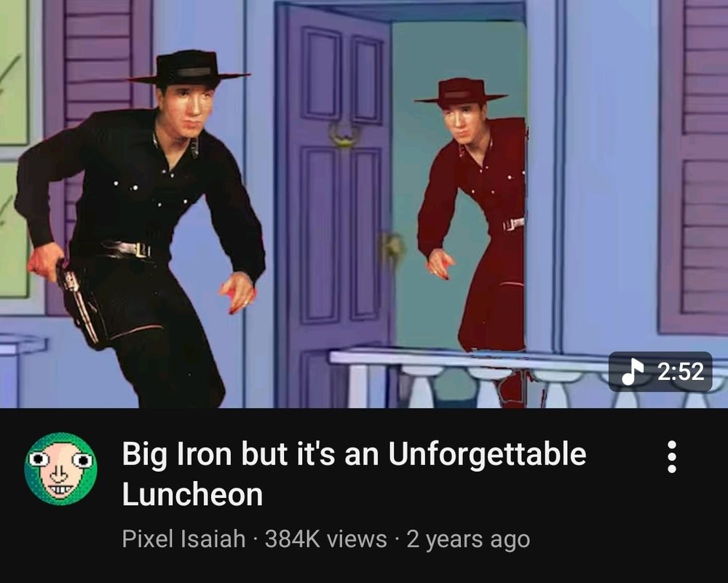
Task: Click the brass door knob in thumbnail
Action: point(392,247)
